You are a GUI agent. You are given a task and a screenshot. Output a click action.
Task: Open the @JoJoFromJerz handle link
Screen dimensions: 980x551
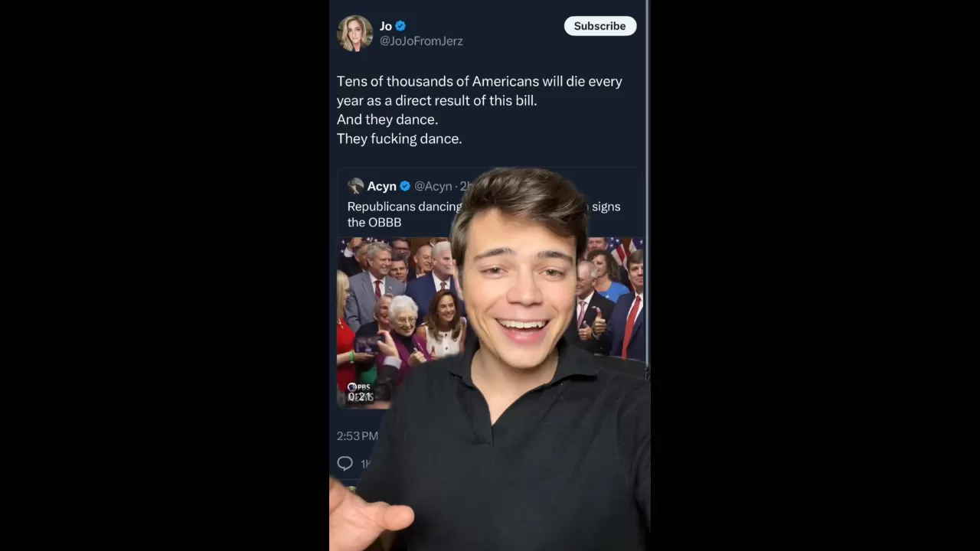tap(421, 41)
